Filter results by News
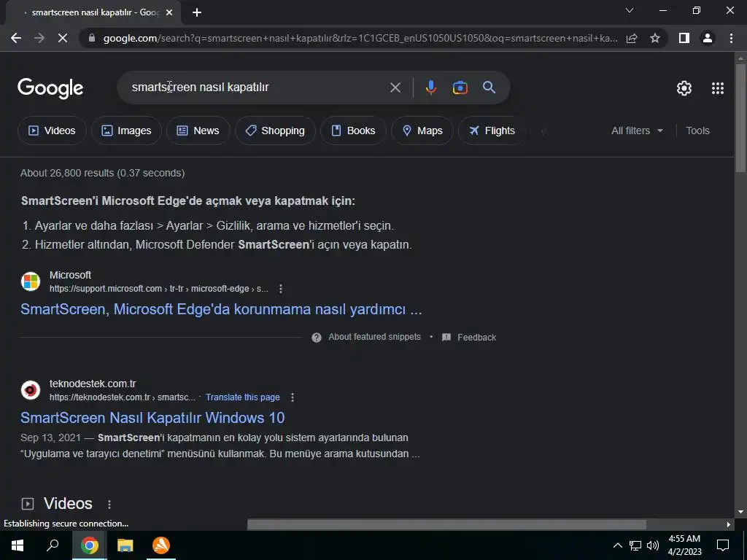 click(198, 131)
